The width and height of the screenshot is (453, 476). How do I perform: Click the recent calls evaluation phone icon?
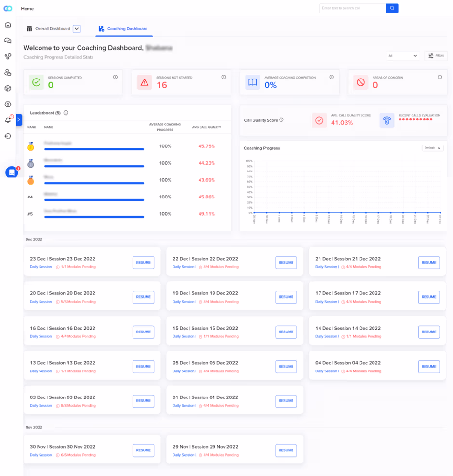[x=387, y=120]
